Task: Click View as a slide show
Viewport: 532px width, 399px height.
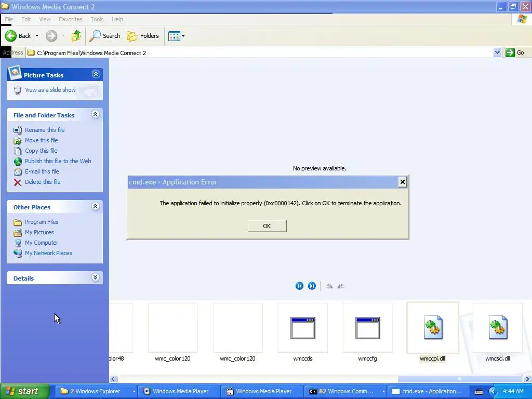Action: pyautogui.click(x=50, y=90)
